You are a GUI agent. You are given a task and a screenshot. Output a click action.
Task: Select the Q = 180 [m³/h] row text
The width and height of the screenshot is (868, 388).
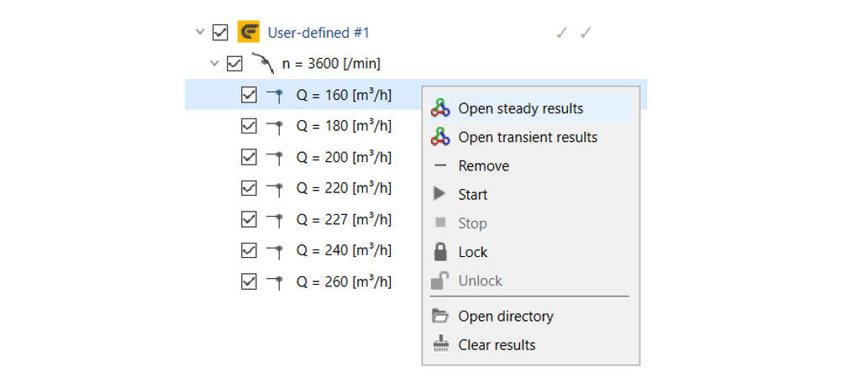[344, 126]
